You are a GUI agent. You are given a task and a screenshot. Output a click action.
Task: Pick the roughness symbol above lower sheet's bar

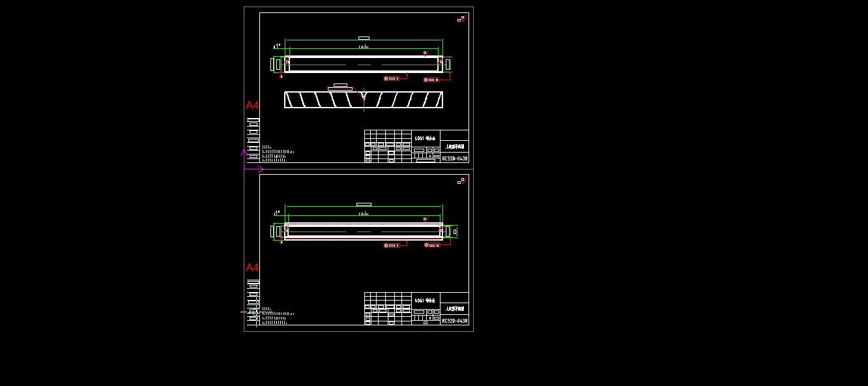click(x=425, y=219)
